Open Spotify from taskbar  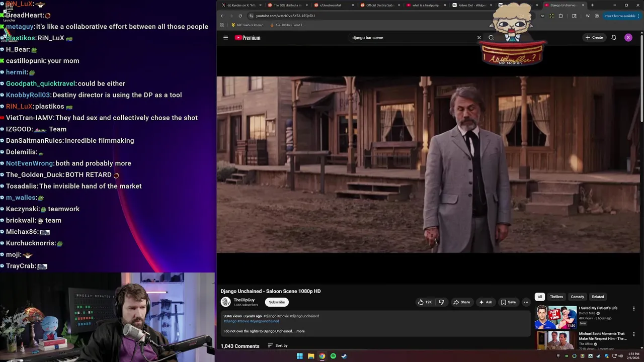(x=333, y=356)
